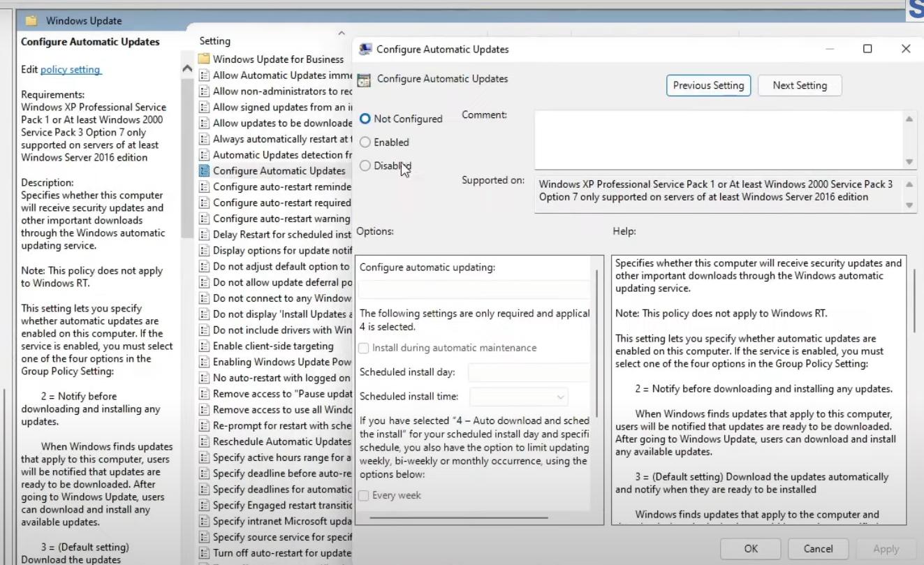
Task: Click Comment box scroll down arrow
Action: click(909, 161)
